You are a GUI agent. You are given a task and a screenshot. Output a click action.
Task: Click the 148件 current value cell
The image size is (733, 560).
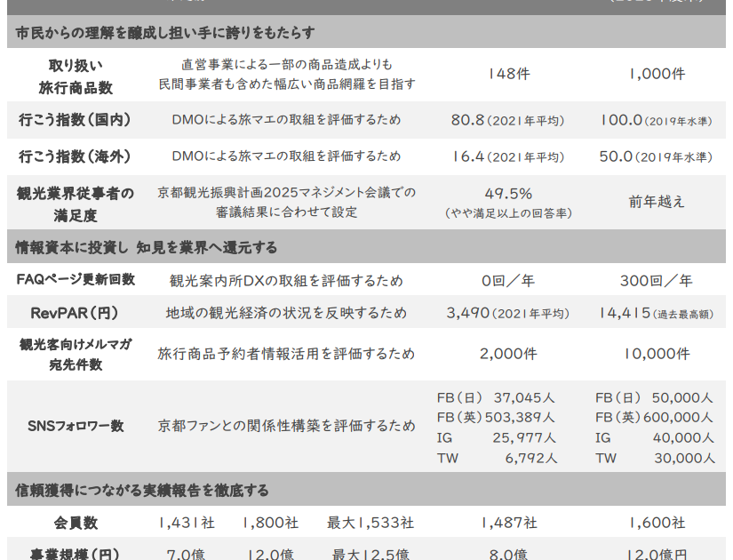(508, 74)
